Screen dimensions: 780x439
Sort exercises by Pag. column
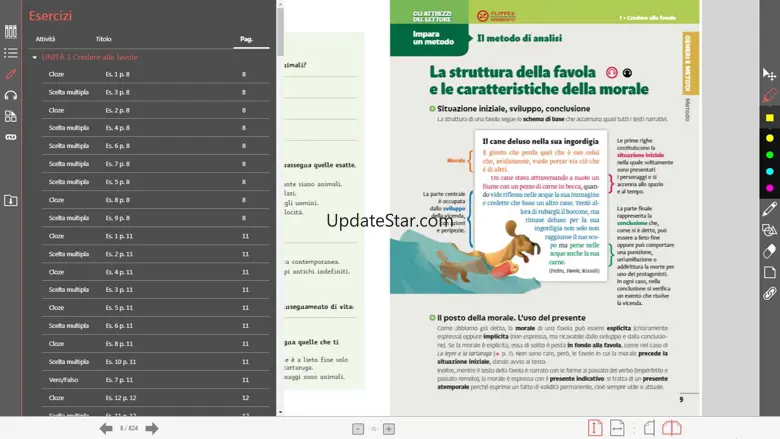click(246, 39)
